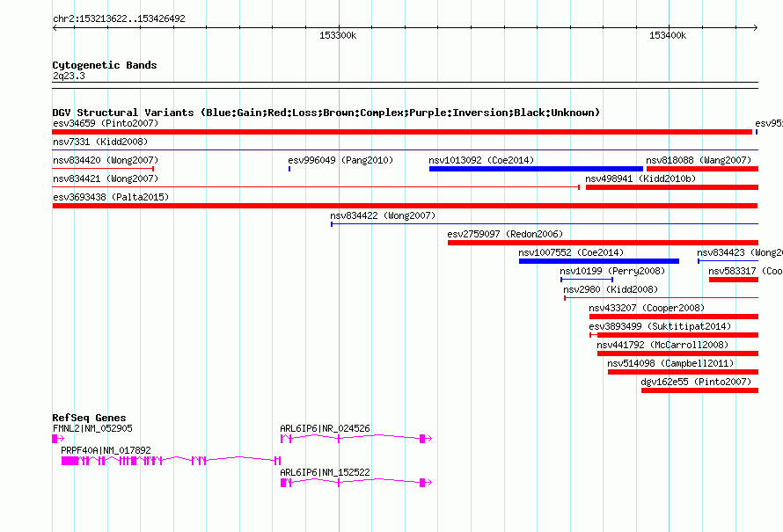The width and height of the screenshot is (783, 532).
Task: Click the 153300k ruler tick label
Action: tap(338, 35)
